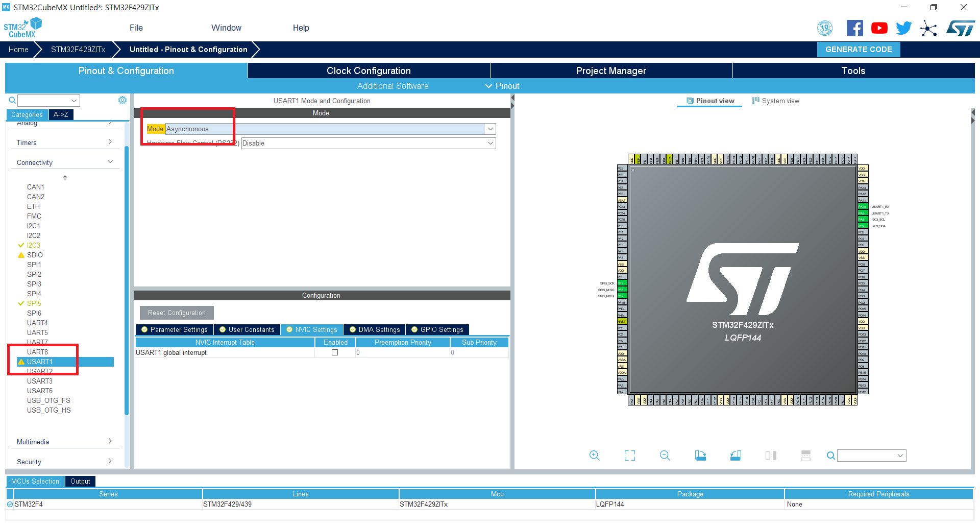980x526 pixels.
Task: Rotate the chip counter-clockwise
Action: [x=736, y=456]
